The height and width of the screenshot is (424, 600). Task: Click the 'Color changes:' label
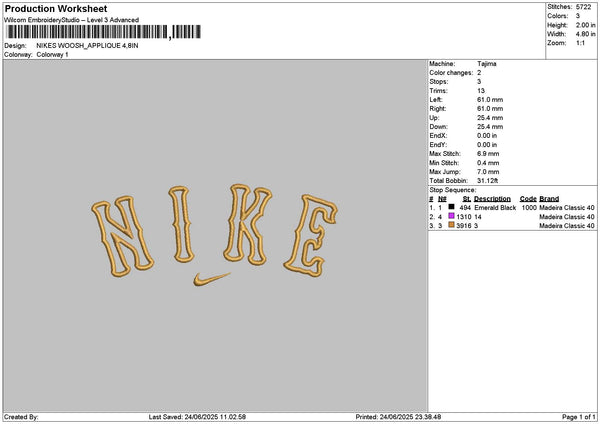(x=451, y=73)
